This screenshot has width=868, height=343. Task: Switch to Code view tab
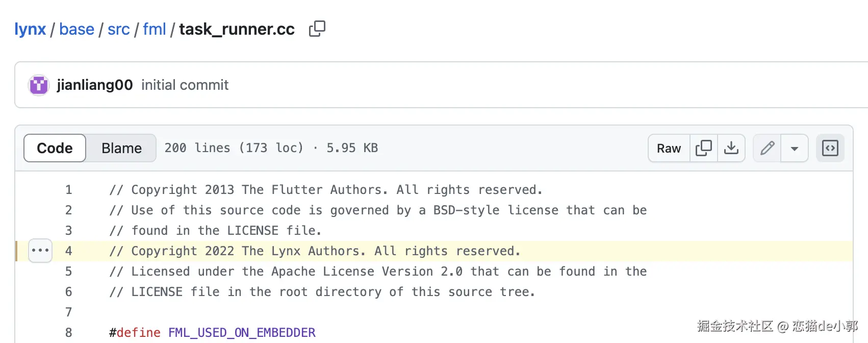pos(55,148)
